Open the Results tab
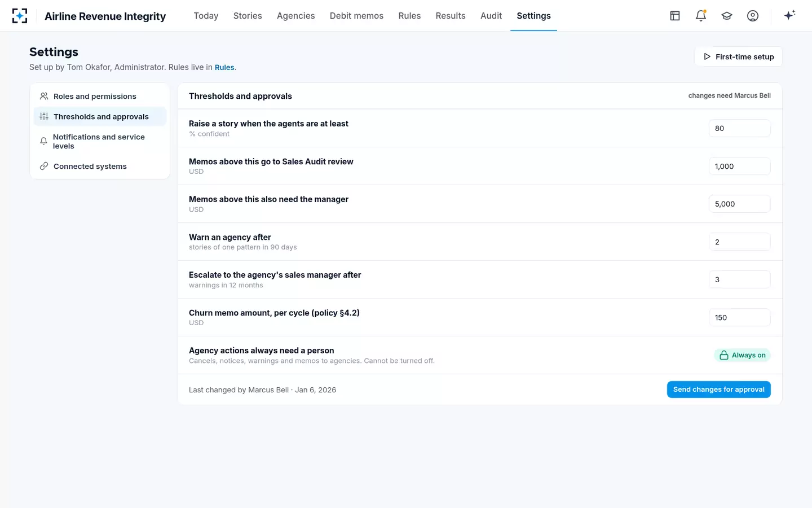Viewport: 812px width, 508px height. click(451, 16)
